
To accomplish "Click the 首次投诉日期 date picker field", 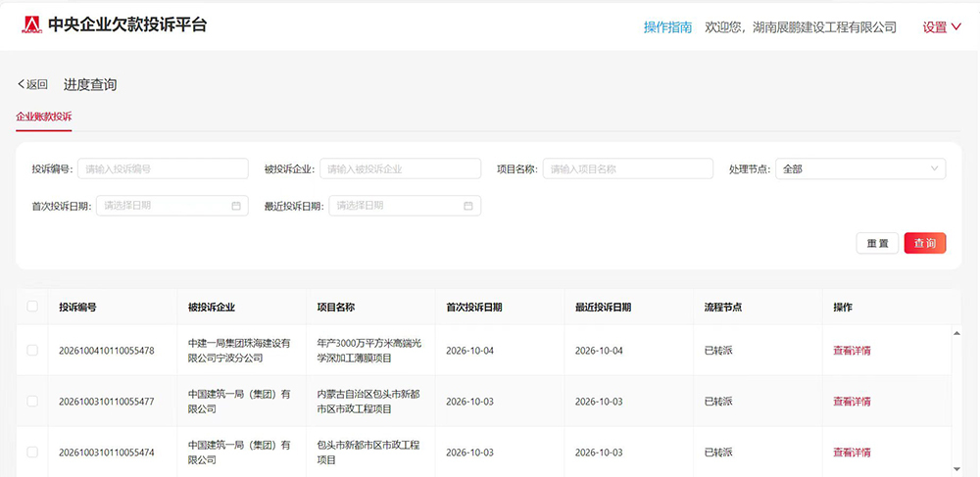I will tap(172, 206).
